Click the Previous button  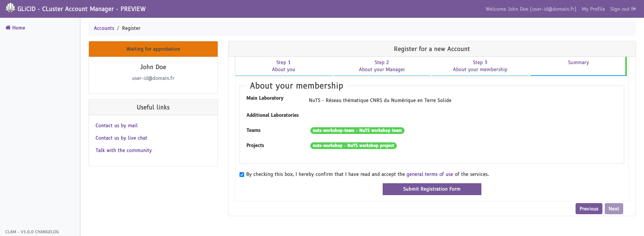click(589, 209)
